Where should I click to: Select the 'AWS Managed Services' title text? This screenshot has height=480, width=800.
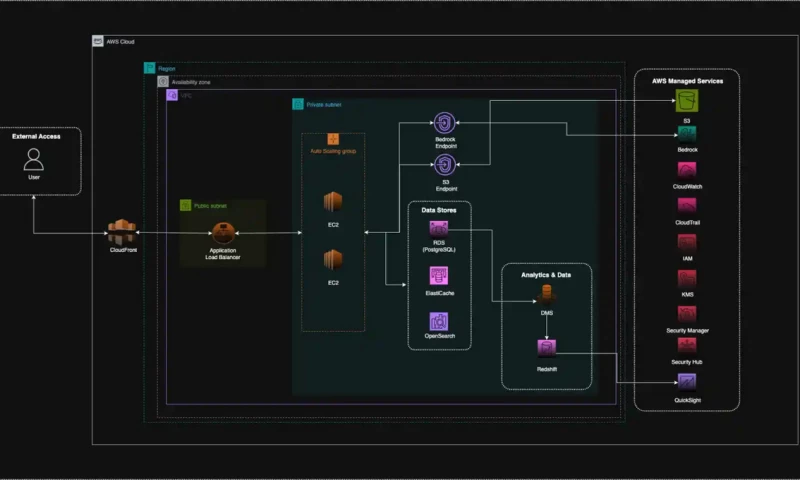click(687, 81)
